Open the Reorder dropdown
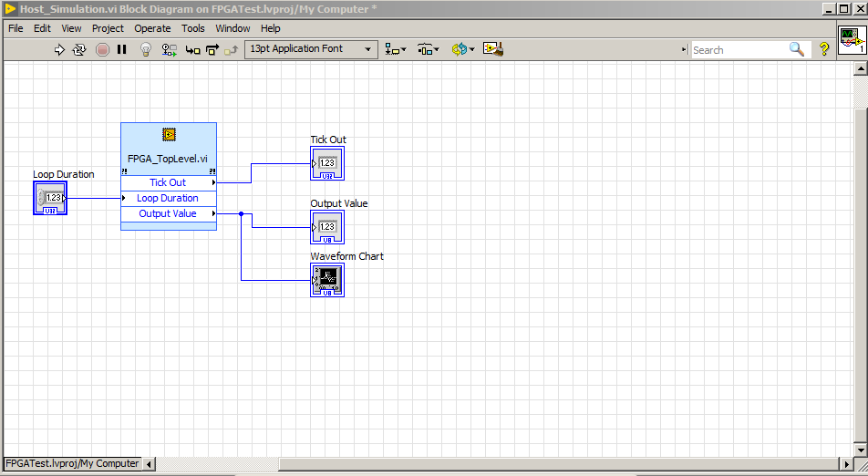 click(462, 49)
